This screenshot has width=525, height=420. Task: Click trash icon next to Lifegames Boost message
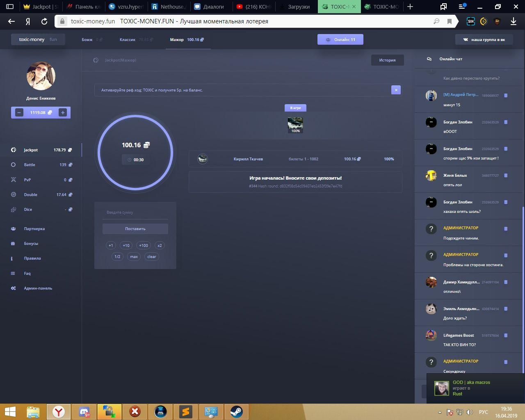click(x=506, y=336)
